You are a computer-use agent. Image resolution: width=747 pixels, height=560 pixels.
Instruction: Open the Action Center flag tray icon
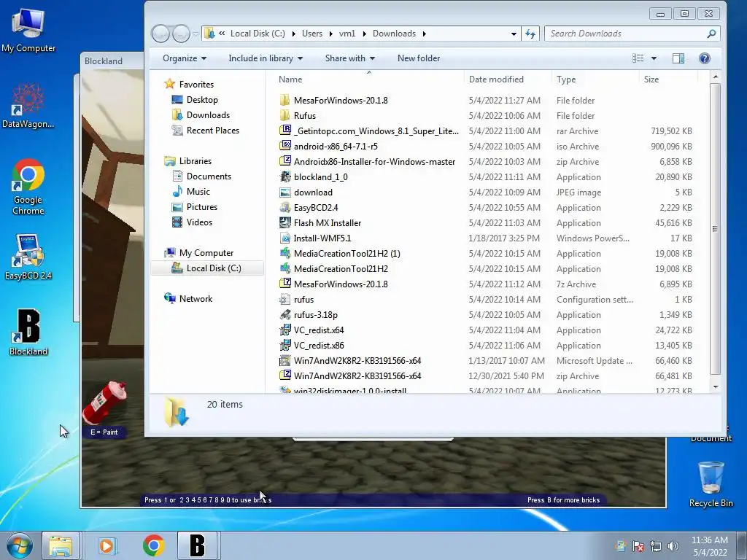[638, 546]
